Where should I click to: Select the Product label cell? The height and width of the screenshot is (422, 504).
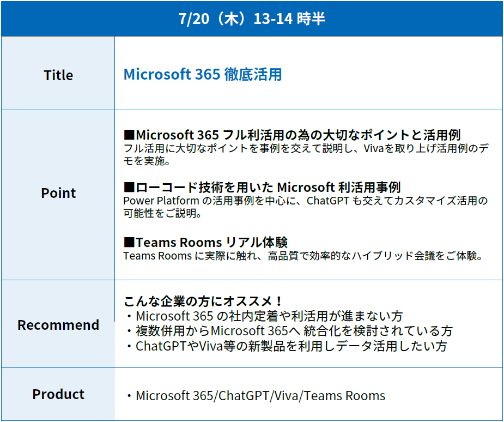[58, 394]
